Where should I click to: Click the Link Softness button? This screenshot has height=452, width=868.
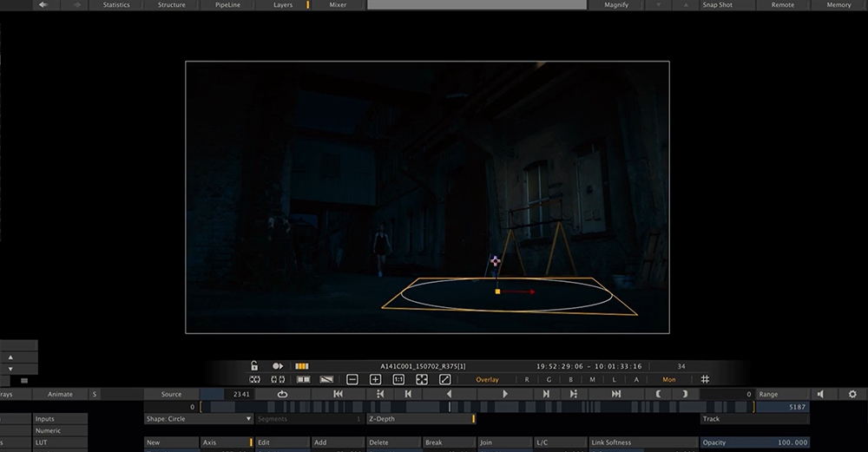(x=642, y=442)
